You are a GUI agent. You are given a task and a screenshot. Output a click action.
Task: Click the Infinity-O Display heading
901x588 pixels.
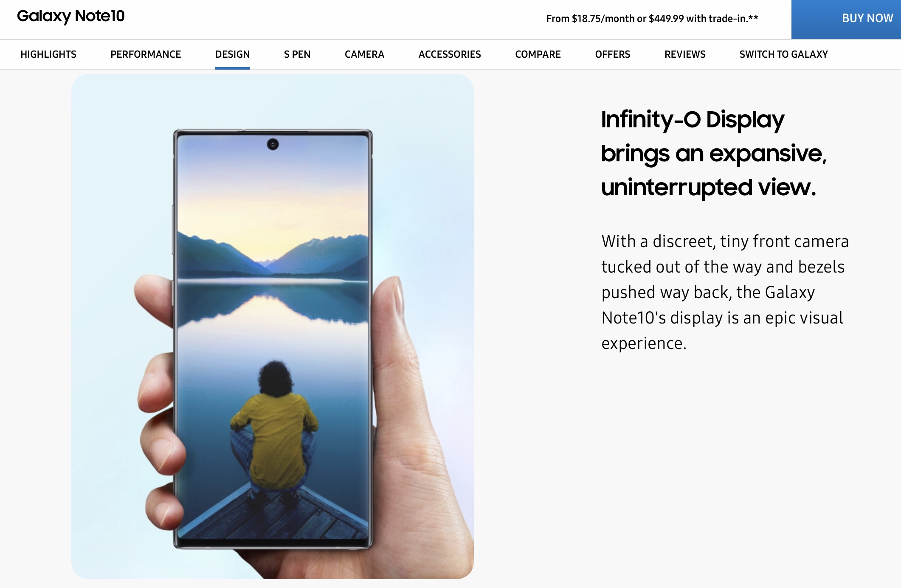click(x=714, y=153)
